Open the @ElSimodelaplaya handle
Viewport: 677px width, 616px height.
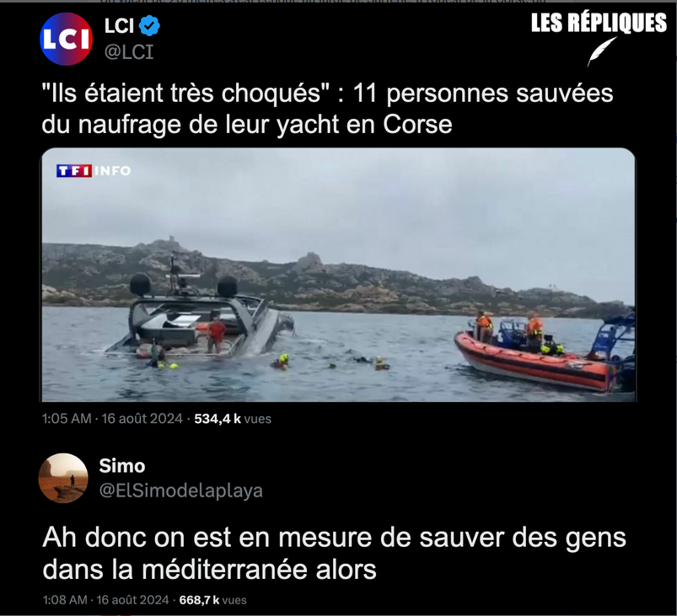pyautogui.click(x=181, y=490)
